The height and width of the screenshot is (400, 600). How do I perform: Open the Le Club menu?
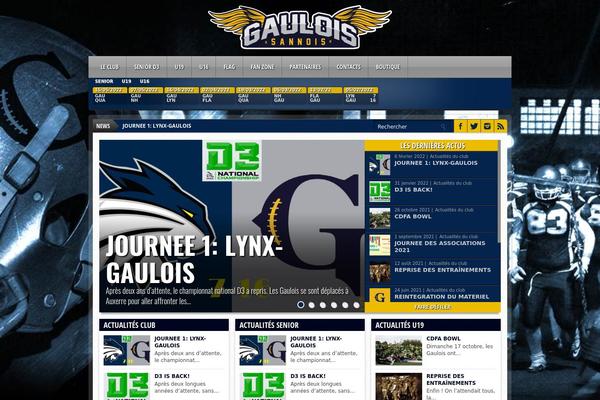109,67
